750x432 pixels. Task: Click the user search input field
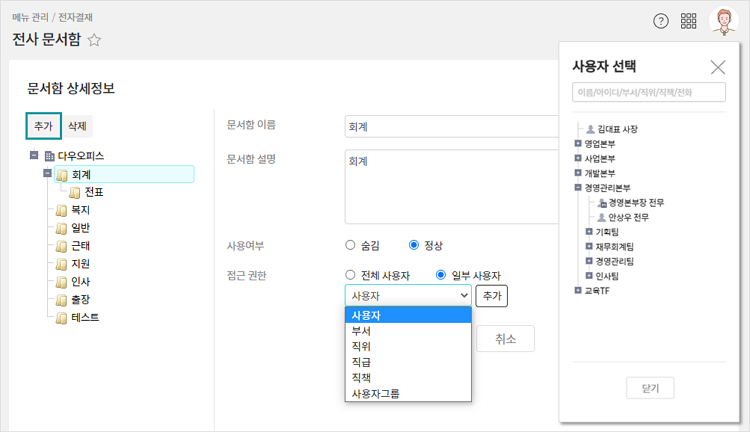pyautogui.click(x=649, y=92)
